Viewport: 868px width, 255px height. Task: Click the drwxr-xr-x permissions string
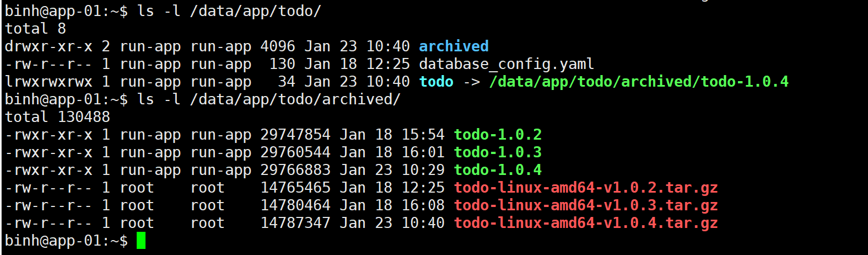(x=48, y=46)
